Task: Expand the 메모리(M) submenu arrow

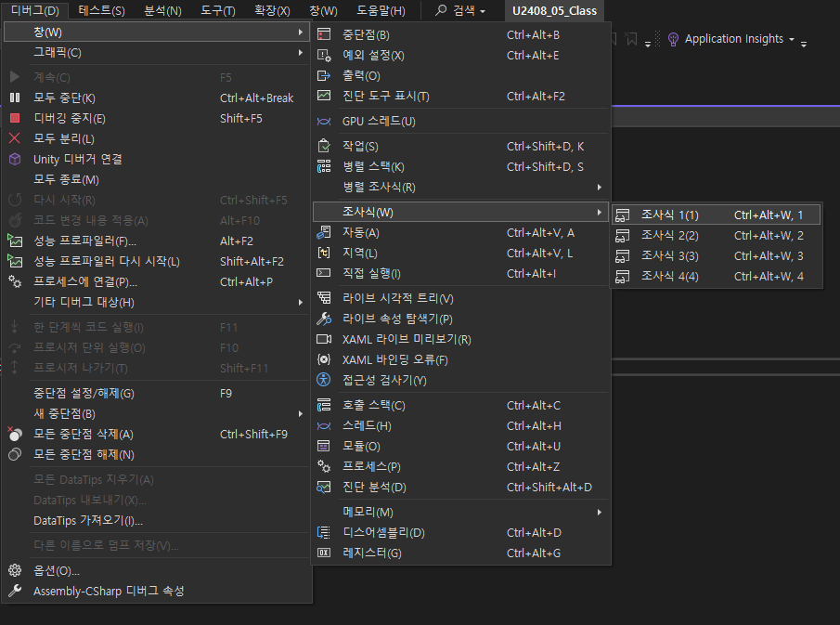Action: coord(599,513)
